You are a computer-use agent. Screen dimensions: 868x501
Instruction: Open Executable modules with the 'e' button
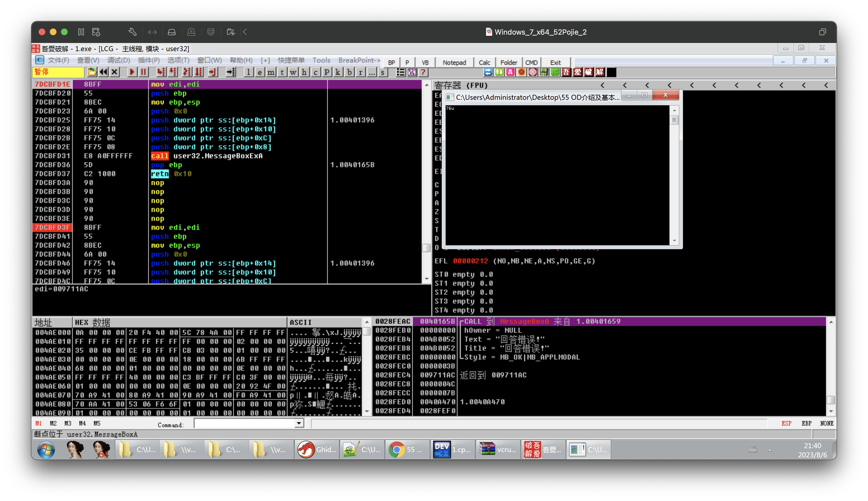pos(260,72)
